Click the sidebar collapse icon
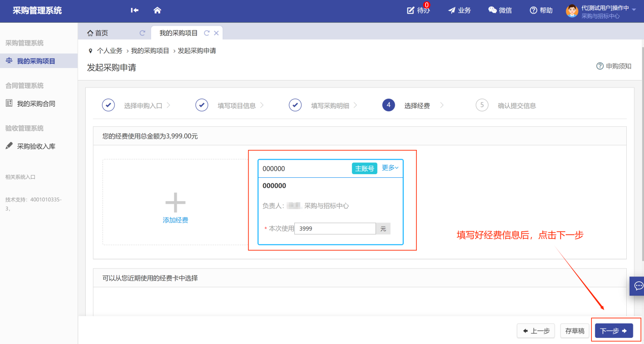Screen dimensions: 644x344 coord(135,10)
